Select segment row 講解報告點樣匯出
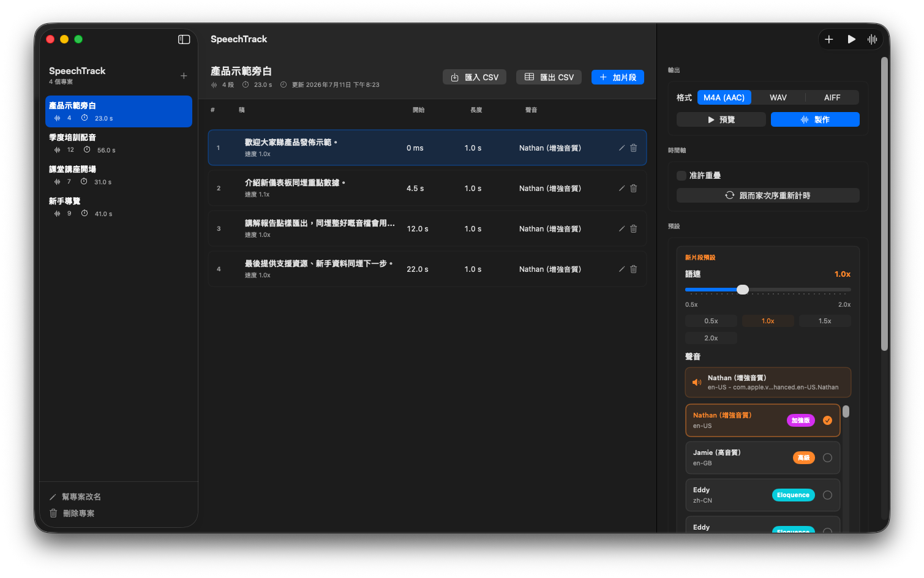The height and width of the screenshot is (578, 924). [427, 228]
